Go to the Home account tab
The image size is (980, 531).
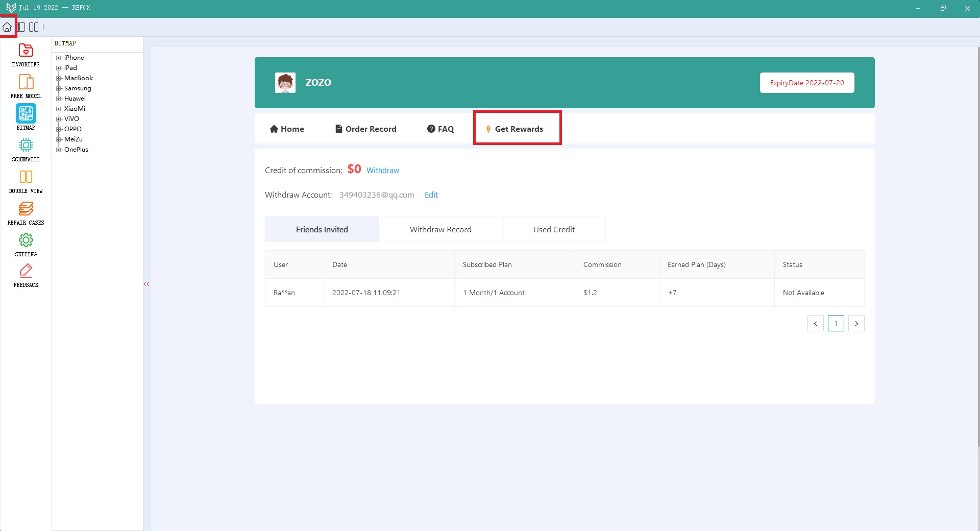[x=287, y=129]
